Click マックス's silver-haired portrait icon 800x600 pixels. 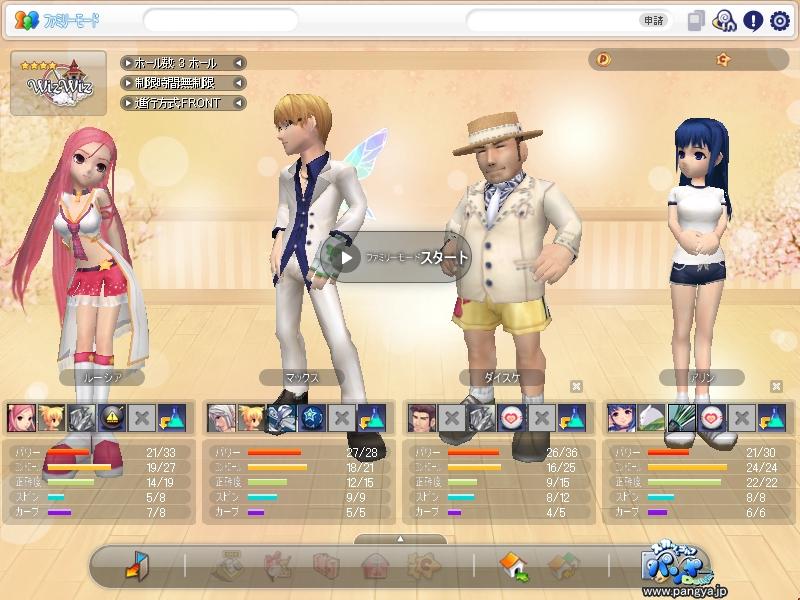pyautogui.click(x=221, y=418)
